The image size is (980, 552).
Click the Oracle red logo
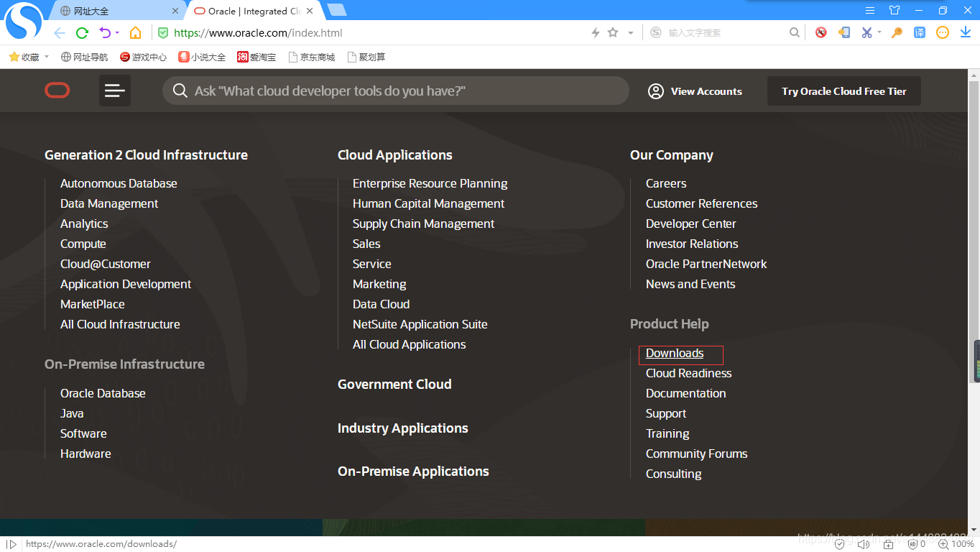point(57,91)
